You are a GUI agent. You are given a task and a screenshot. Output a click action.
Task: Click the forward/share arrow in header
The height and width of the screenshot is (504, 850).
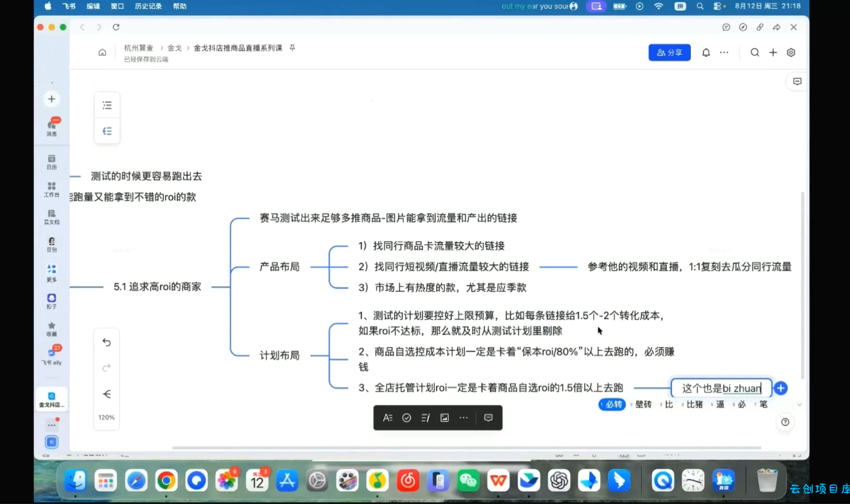(777, 27)
